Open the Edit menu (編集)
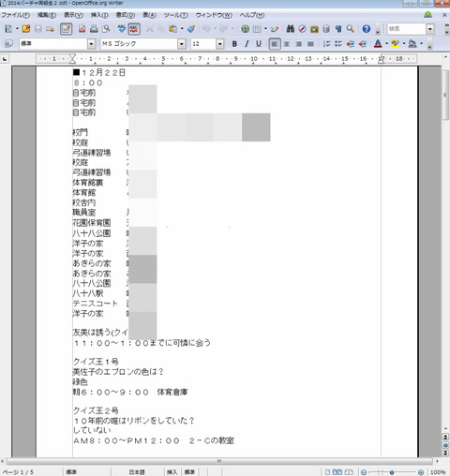Viewport: 450px width, 476px height. (x=47, y=15)
